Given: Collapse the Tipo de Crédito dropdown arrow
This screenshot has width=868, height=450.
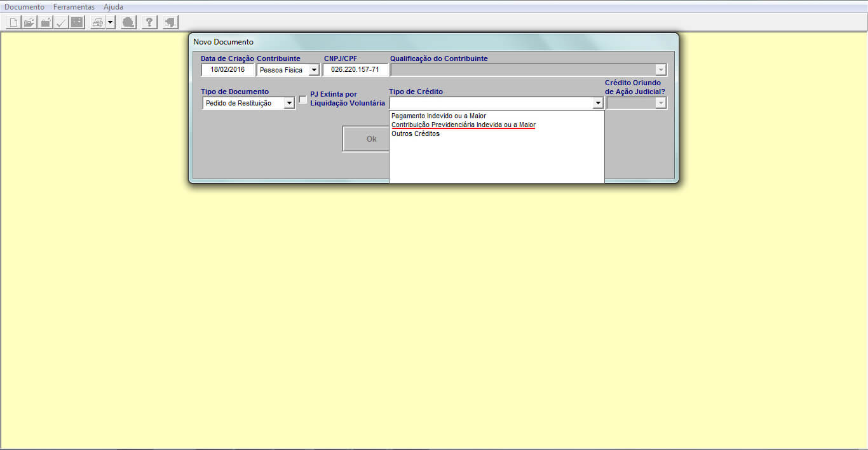Looking at the screenshot, I should pos(597,103).
